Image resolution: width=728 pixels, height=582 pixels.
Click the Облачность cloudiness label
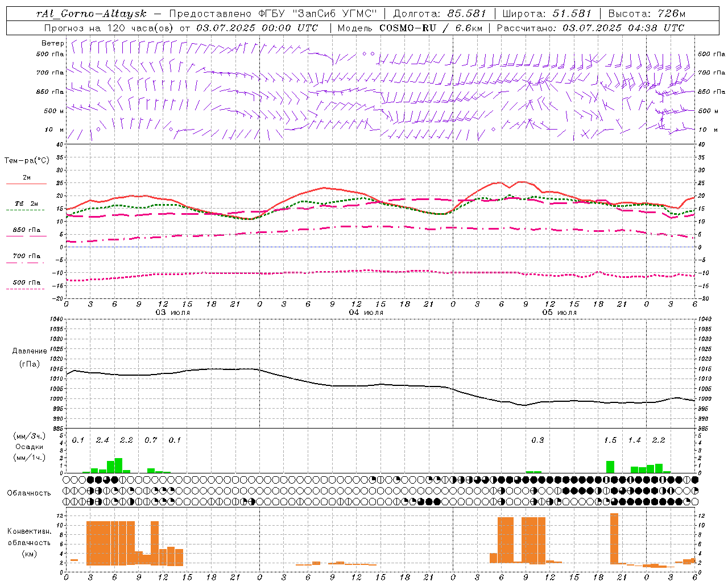coord(29,493)
